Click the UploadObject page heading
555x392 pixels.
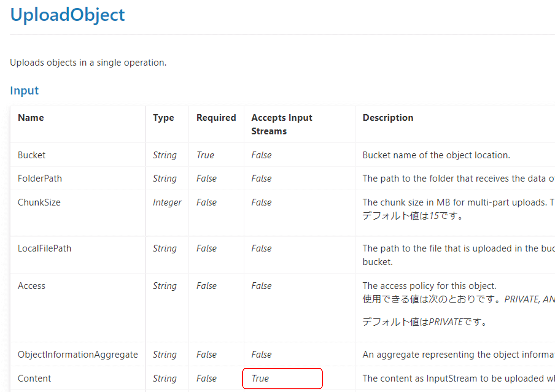tap(67, 15)
